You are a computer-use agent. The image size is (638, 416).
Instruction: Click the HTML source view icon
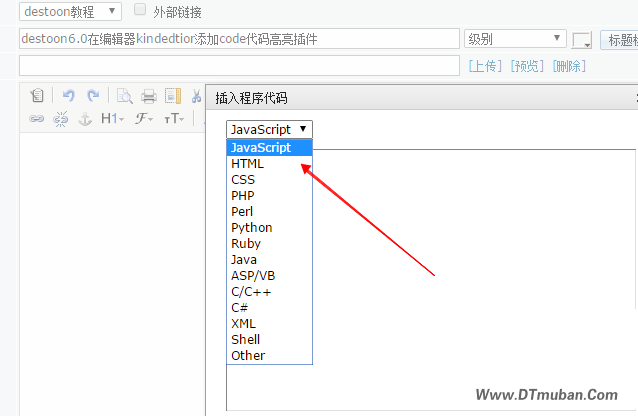[x=37, y=96]
